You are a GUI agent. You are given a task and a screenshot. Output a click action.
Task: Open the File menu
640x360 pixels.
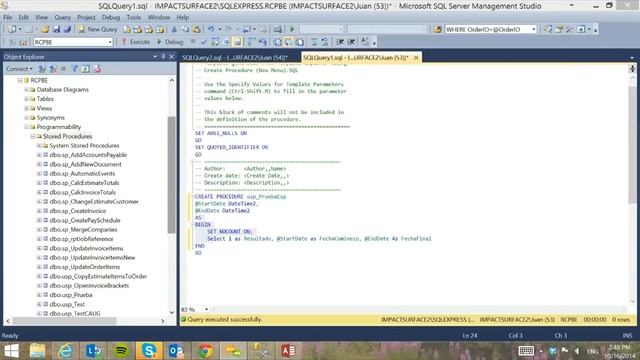pos(7,18)
